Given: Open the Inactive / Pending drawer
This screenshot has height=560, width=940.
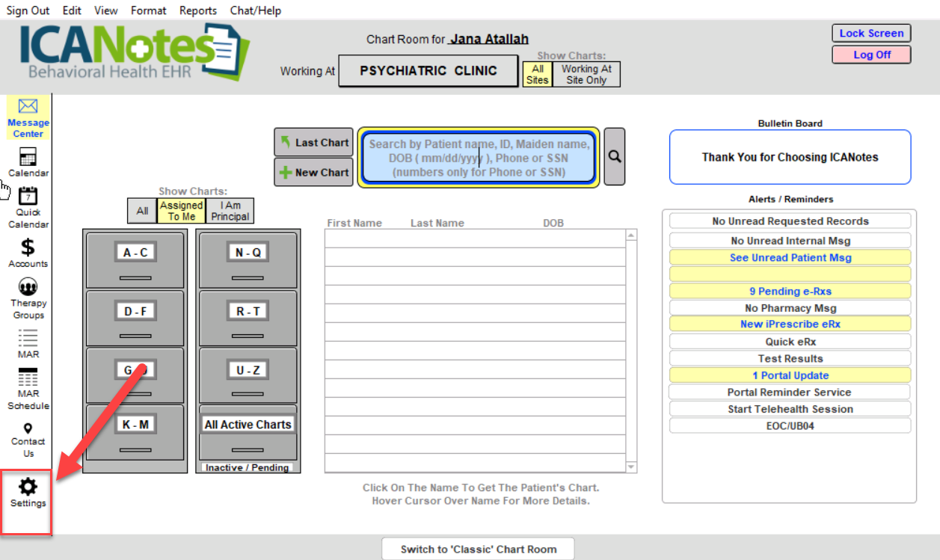Looking at the screenshot, I should [x=248, y=467].
